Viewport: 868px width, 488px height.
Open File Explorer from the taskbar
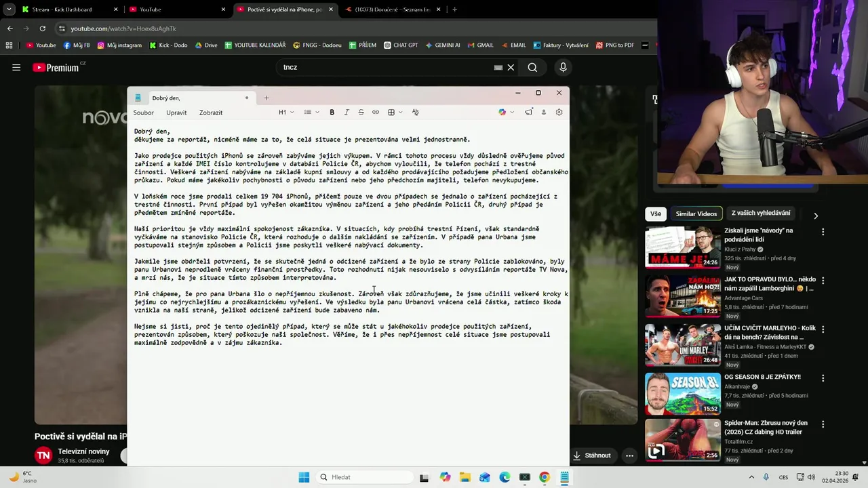[x=465, y=477]
